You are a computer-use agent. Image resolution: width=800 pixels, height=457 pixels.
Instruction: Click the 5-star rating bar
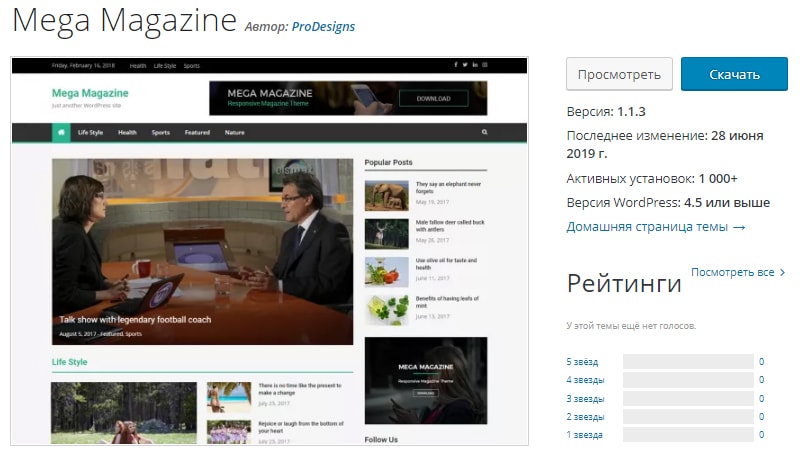click(x=688, y=362)
